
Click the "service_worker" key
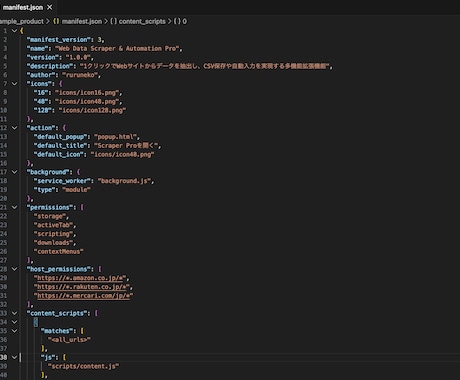[x=64, y=181]
